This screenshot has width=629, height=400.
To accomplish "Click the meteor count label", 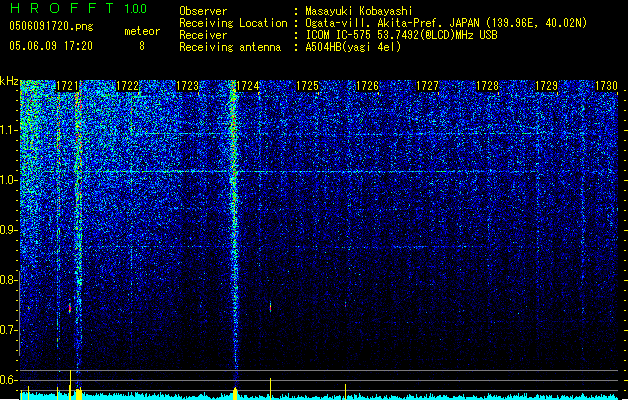I will pyautogui.click(x=142, y=31).
